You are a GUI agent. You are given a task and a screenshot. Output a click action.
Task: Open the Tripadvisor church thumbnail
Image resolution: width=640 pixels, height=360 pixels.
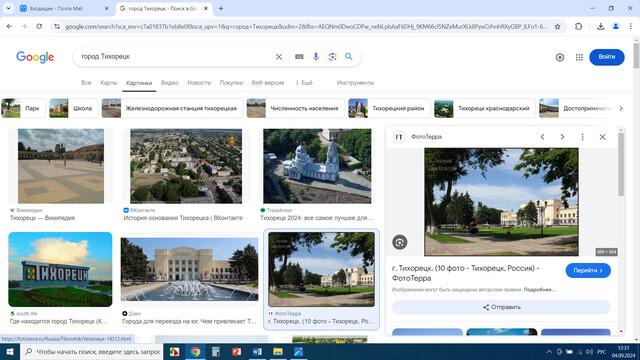tap(317, 166)
